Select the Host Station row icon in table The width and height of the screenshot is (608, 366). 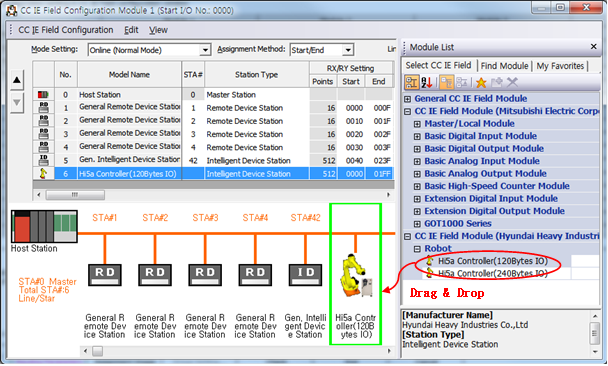tap(43, 95)
